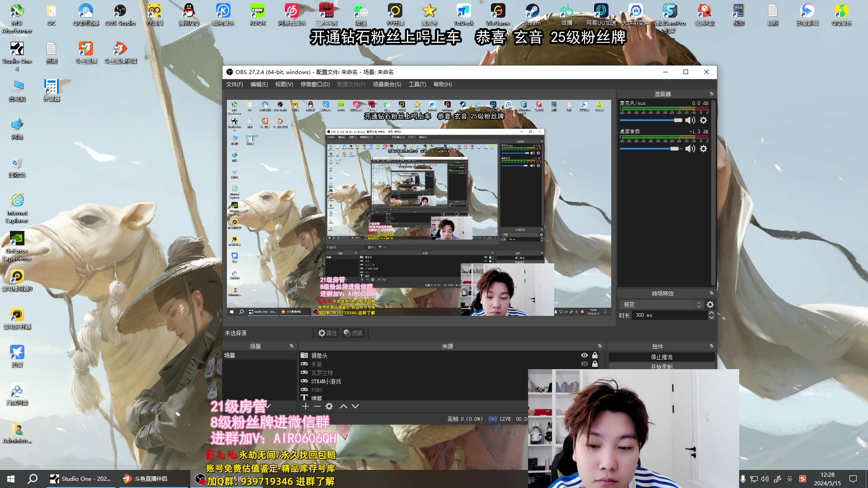The image size is (868, 488).
Task: Show the 手游 source with eye icon
Action: [585, 364]
